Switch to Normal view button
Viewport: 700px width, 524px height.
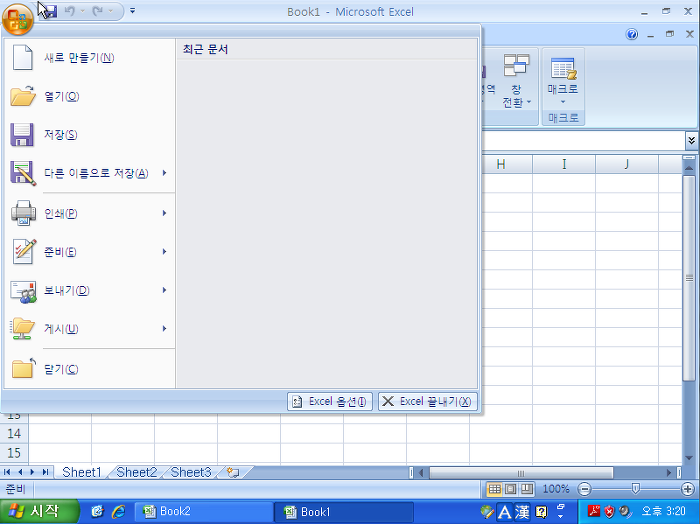[495, 489]
